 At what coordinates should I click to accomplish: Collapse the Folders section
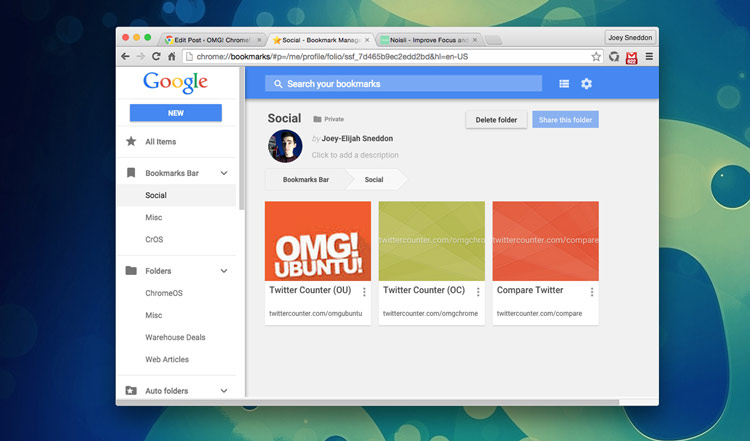tap(224, 271)
